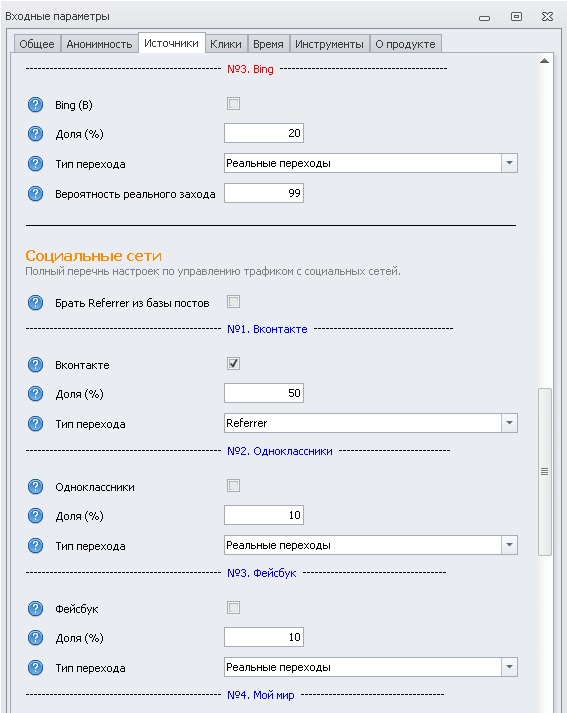Viewport: 567px width, 713px height.
Task: Enable the Bing (B) checkbox
Action: coord(233,104)
